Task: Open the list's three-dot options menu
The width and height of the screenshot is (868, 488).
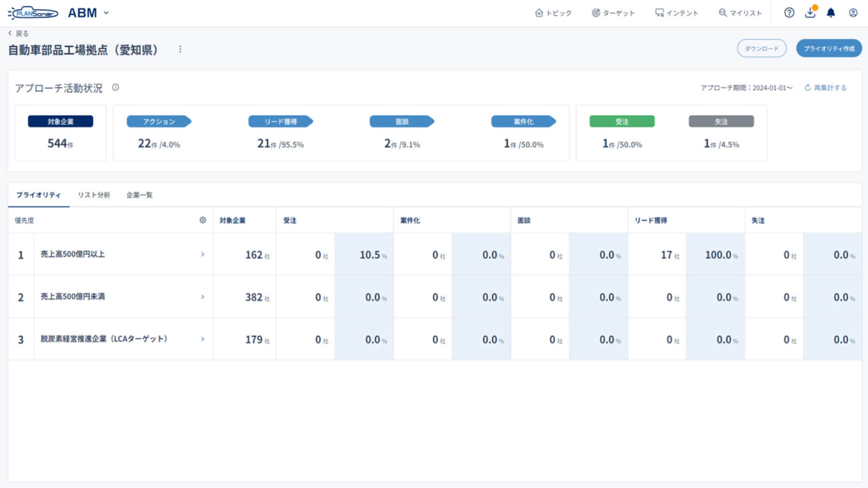Action: click(180, 49)
